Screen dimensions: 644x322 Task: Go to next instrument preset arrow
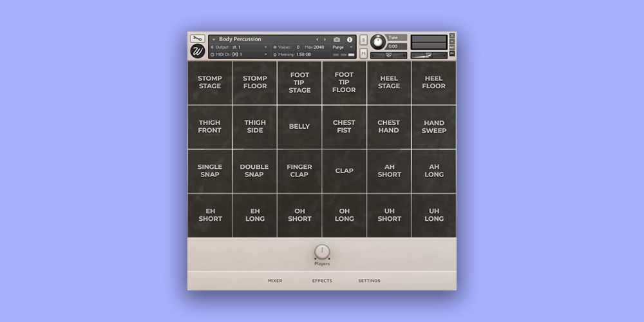(325, 39)
